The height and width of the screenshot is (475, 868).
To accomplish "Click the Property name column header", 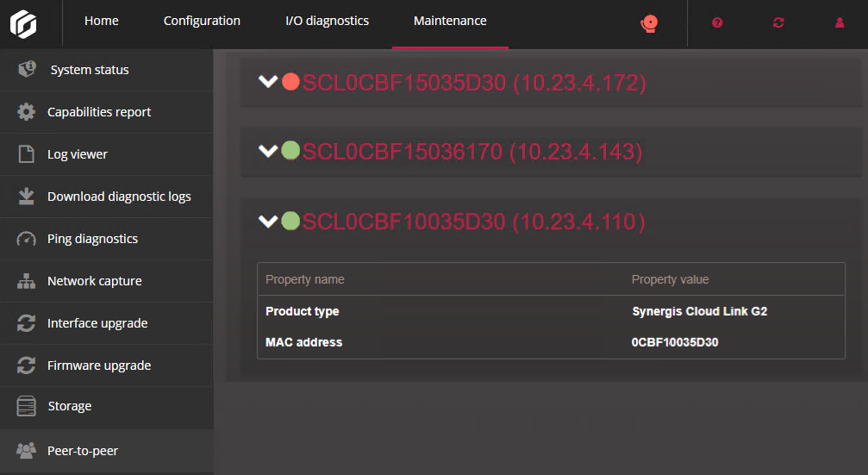I will pyautogui.click(x=305, y=279).
